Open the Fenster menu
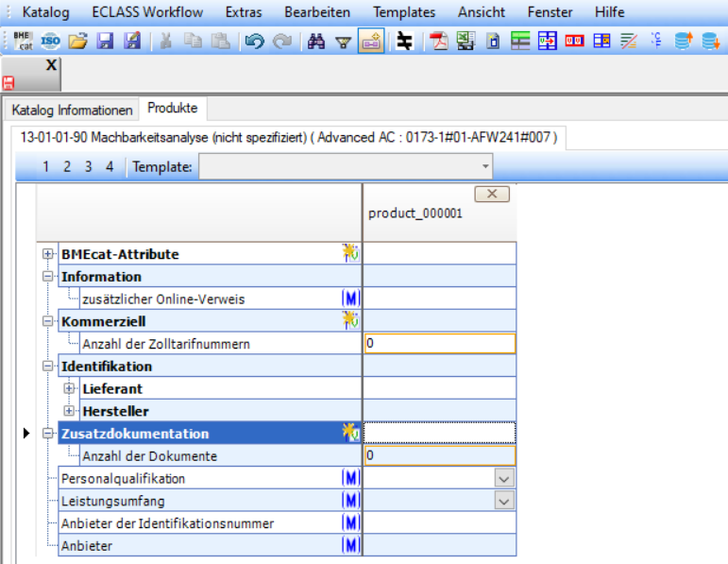The height and width of the screenshot is (564, 728). (x=550, y=12)
